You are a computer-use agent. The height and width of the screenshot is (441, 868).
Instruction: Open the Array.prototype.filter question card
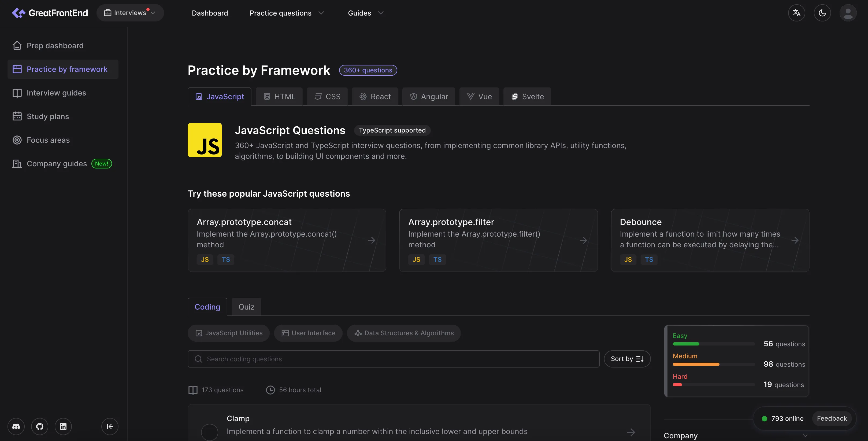pos(498,240)
